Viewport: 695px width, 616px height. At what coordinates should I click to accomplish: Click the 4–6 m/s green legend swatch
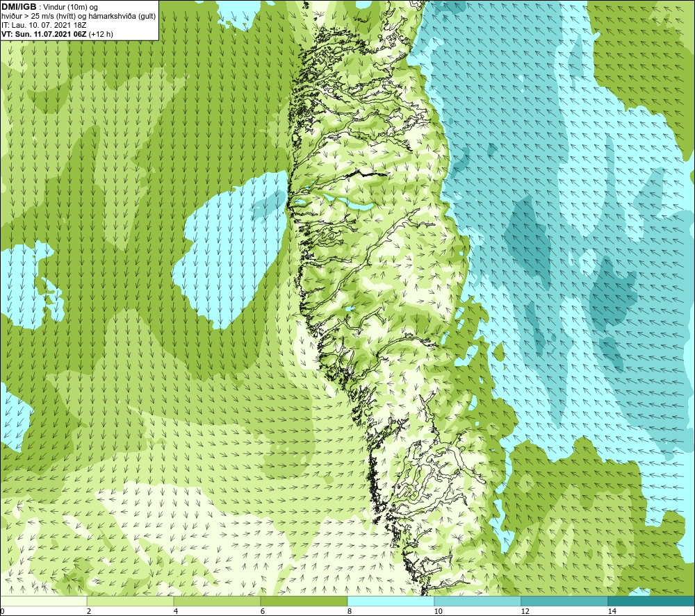point(217,601)
